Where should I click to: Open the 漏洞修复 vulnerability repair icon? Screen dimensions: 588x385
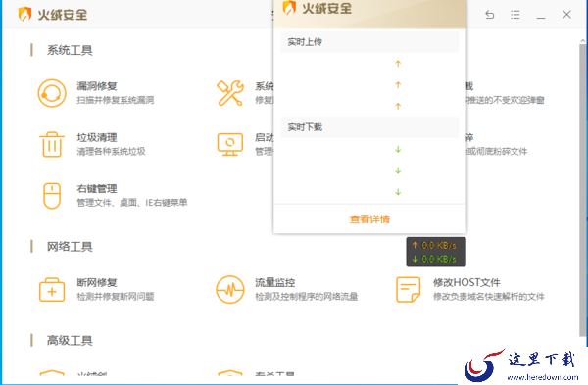click(x=52, y=93)
